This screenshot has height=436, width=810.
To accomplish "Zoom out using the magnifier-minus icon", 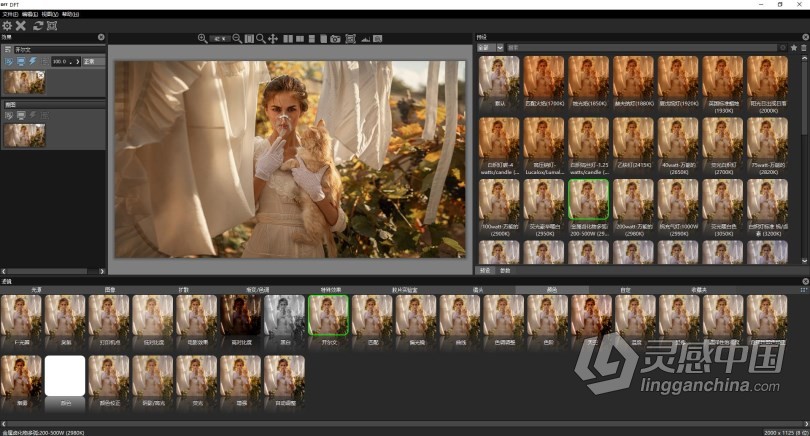I will pyautogui.click(x=237, y=39).
